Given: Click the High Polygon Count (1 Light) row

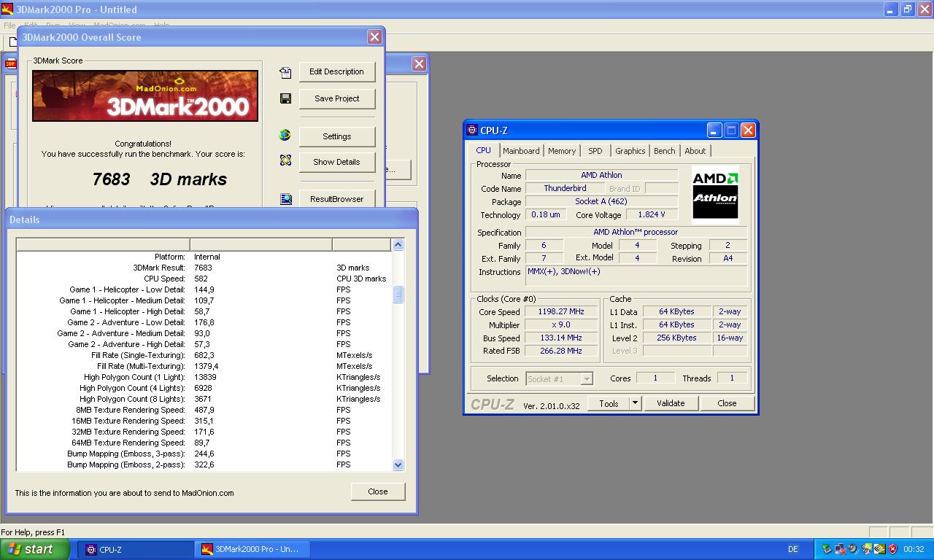Looking at the screenshot, I should 204,377.
